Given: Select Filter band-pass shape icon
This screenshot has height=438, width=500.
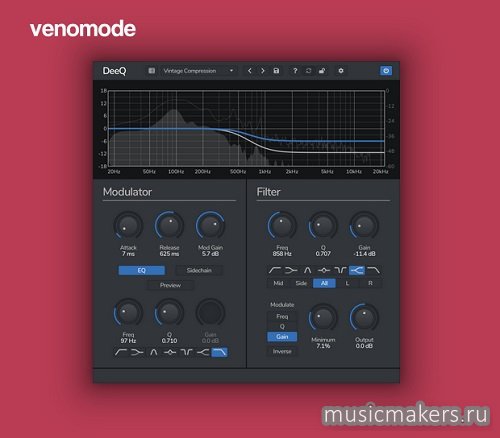Looking at the screenshot, I should click(x=324, y=270).
